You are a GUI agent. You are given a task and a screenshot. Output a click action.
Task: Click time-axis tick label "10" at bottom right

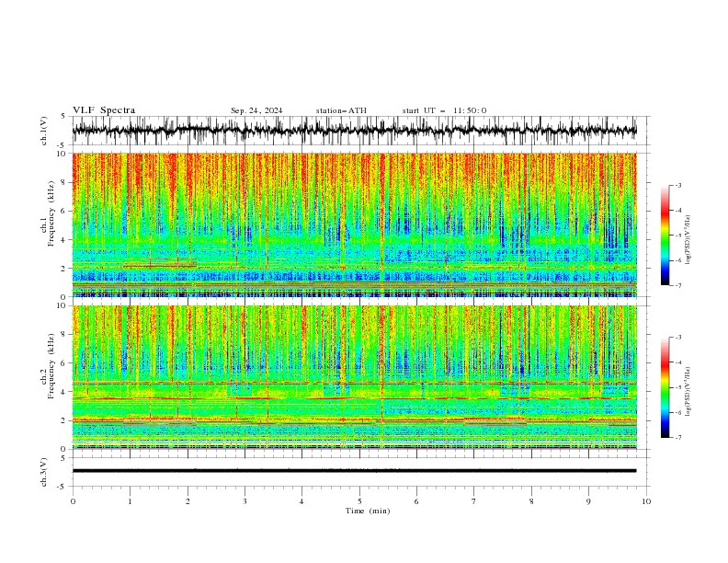pos(646,501)
